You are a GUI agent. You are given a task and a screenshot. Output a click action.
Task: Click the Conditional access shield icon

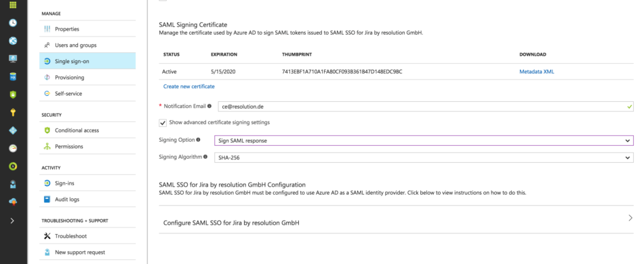coord(47,130)
